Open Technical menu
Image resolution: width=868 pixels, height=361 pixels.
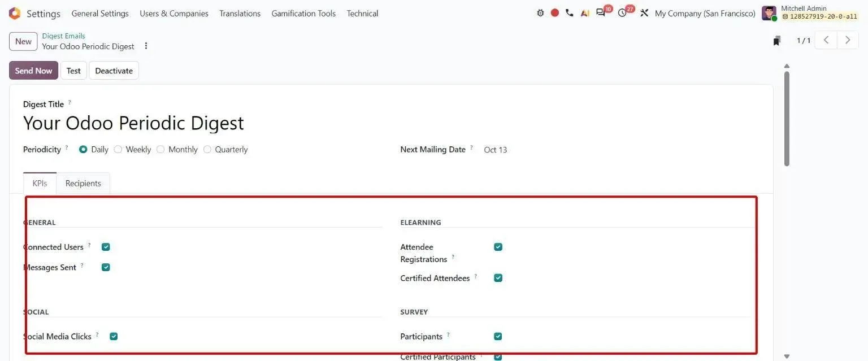(x=363, y=14)
